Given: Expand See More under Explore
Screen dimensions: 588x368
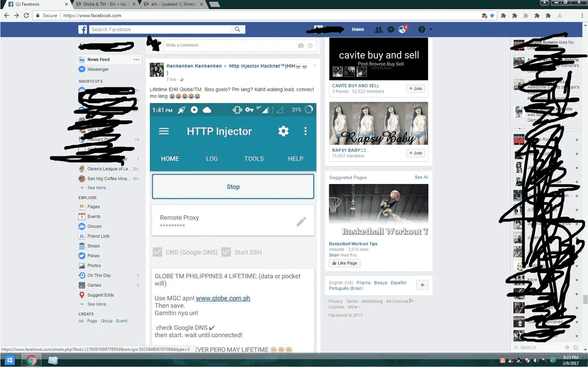Looking at the screenshot, I should (98, 304).
